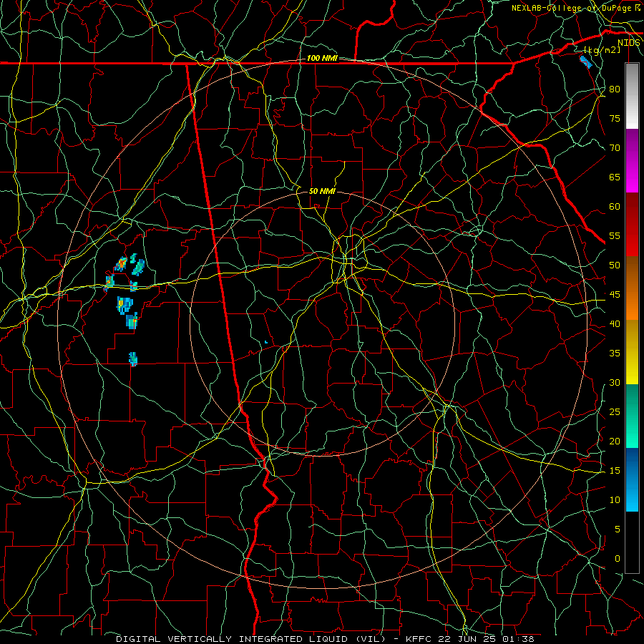The height and width of the screenshot is (644, 644).
Task: Click the 50 value on the VIL scale
Action: click(615, 265)
